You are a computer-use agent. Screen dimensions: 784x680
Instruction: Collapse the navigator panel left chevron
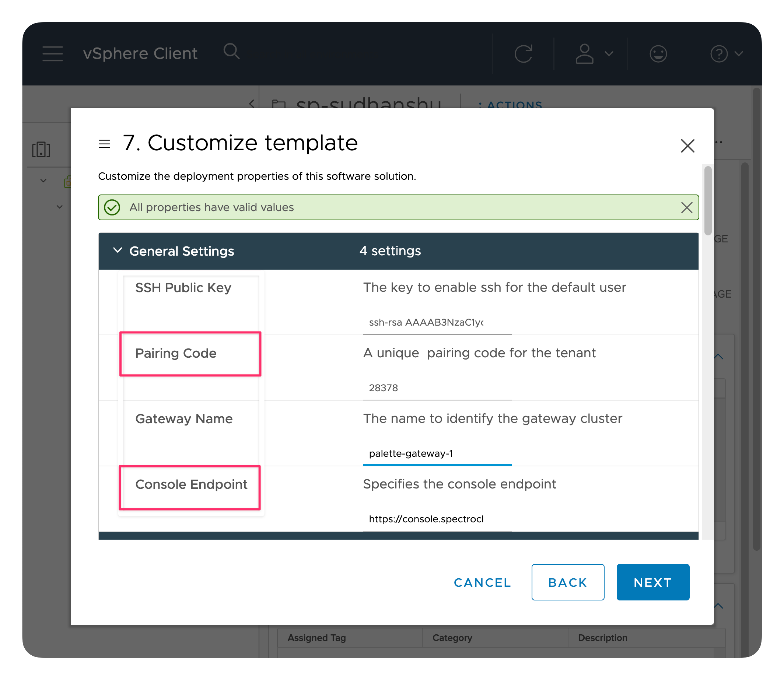(x=251, y=104)
